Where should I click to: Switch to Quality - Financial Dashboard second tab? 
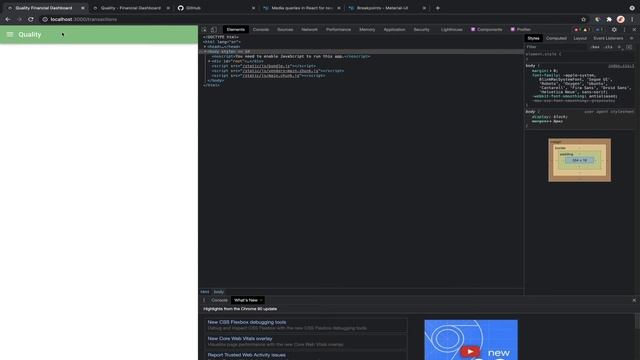[131, 8]
